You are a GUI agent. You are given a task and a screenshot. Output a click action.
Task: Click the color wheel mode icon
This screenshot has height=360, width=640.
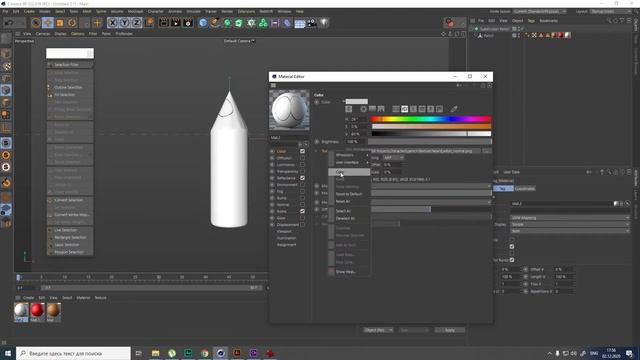point(363,109)
